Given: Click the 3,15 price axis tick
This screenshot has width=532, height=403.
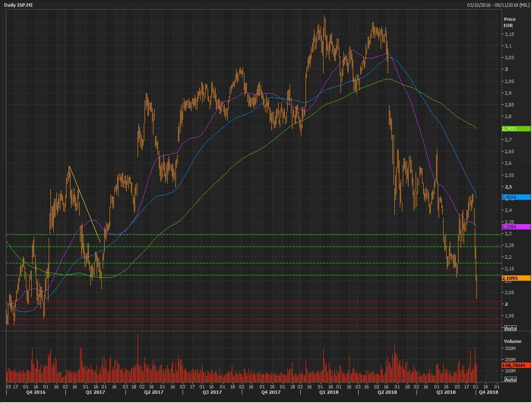Looking at the screenshot, I should [x=509, y=34].
